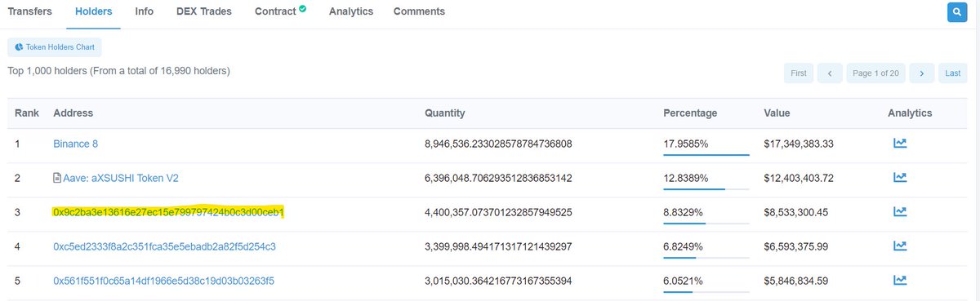This screenshot has height=301, width=980.
Task: Click rank 3 percentage bar 8.8329%
Action: click(706, 223)
